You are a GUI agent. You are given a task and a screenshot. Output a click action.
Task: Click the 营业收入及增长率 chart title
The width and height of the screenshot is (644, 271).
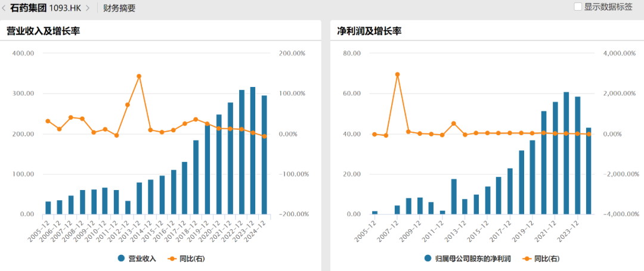point(43,31)
